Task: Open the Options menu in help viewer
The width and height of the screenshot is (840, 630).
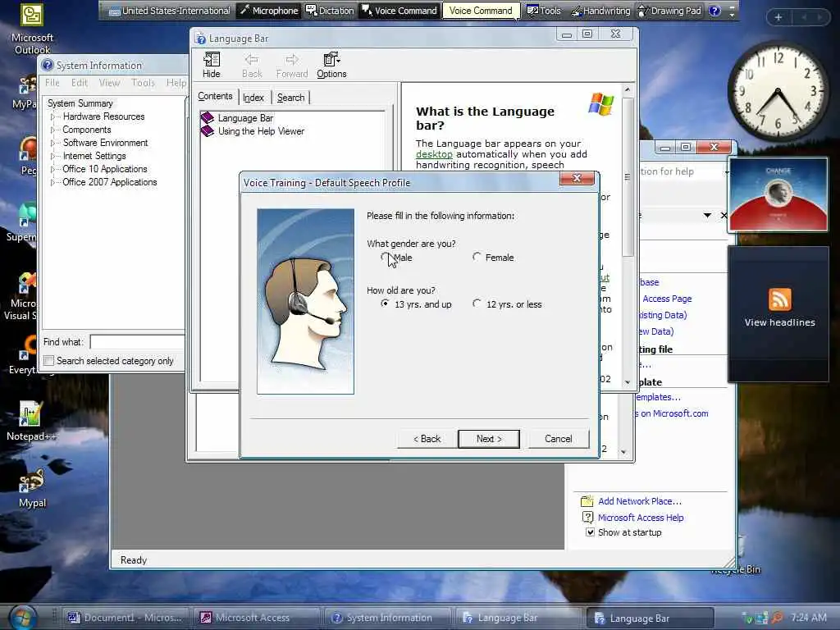Action: click(331, 65)
